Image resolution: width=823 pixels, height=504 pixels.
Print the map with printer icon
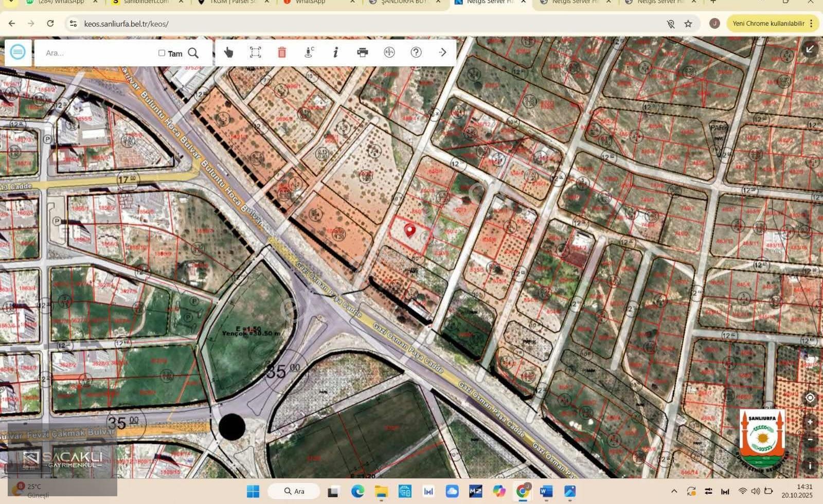pos(363,52)
